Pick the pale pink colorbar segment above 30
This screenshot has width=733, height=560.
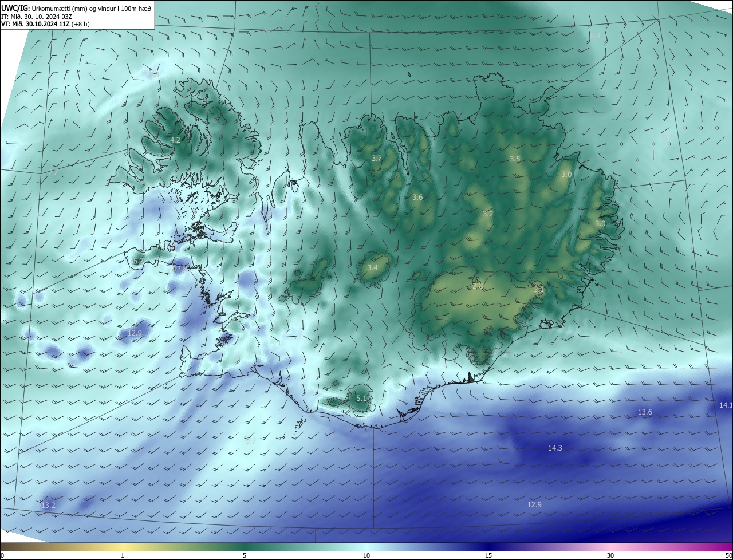coord(610,547)
